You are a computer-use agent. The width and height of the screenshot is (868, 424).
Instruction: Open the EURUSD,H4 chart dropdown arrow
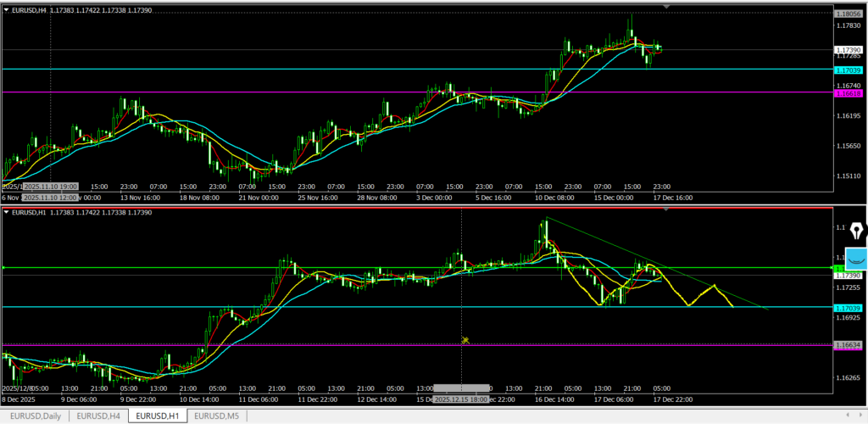point(8,9)
